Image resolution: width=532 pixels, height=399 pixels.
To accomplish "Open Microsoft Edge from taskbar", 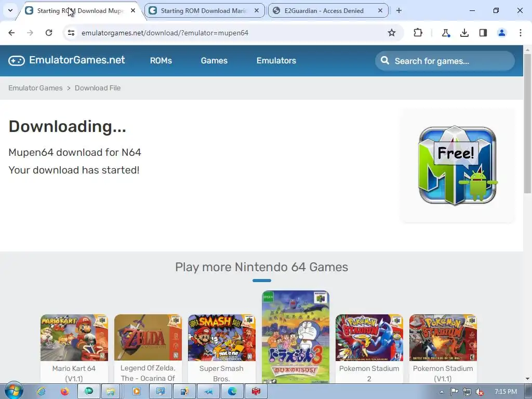I will point(232,392).
